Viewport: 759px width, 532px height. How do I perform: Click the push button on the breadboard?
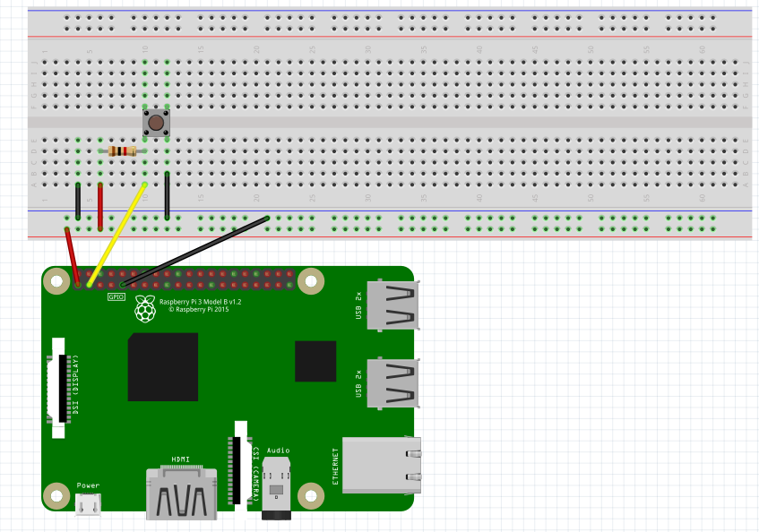click(x=156, y=123)
